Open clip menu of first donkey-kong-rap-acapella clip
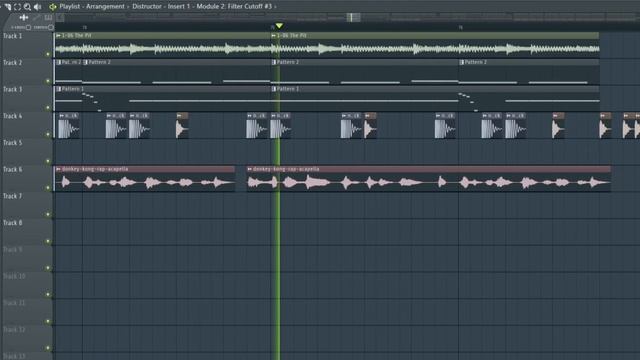This screenshot has width=640, height=360. [x=58, y=169]
